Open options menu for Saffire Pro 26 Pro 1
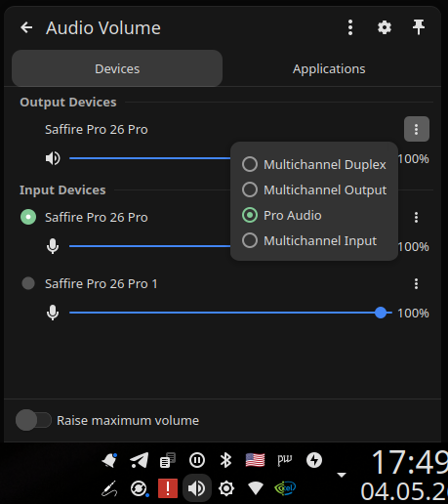 click(x=416, y=283)
